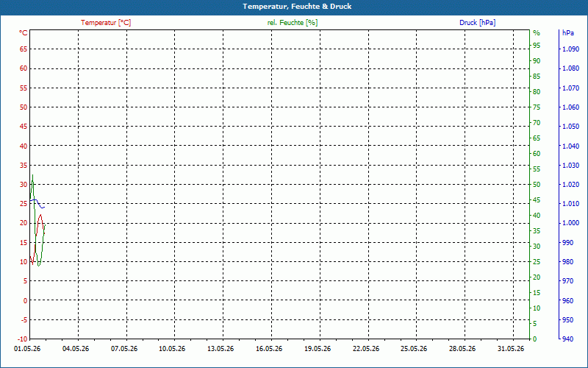Click the date label "16.05.26"
Viewport: 588px width, 368px height.
coord(269,349)
